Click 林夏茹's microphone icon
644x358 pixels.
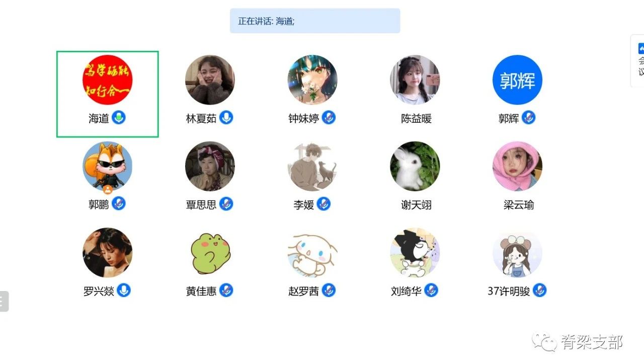(x=226, y=118)
